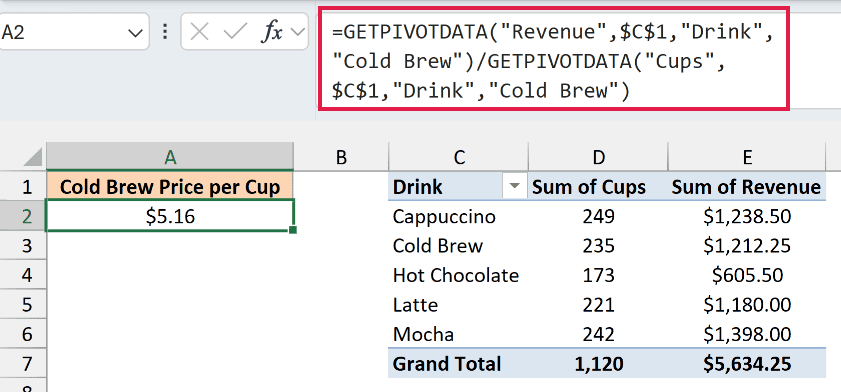Click the Cold Brew cups value 235
The image size is (841, 392).
pyautogui.click(x=598, y=246)
